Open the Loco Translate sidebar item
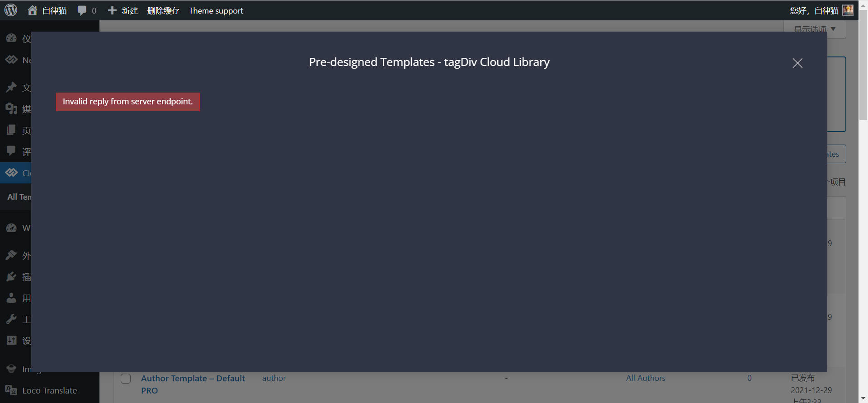The width and height of the screenshot is (868, 403). tap(50, 390)
